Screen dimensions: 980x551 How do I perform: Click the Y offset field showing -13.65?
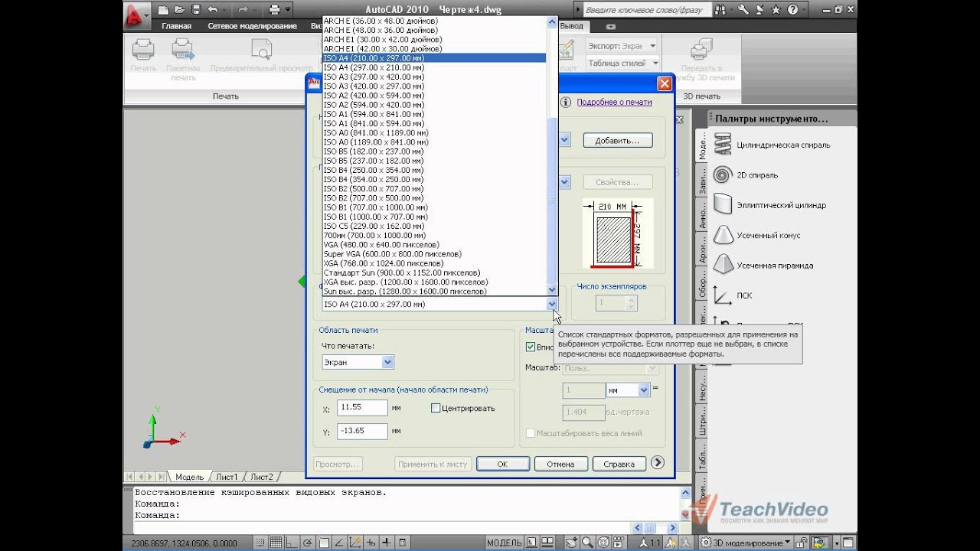362,431
